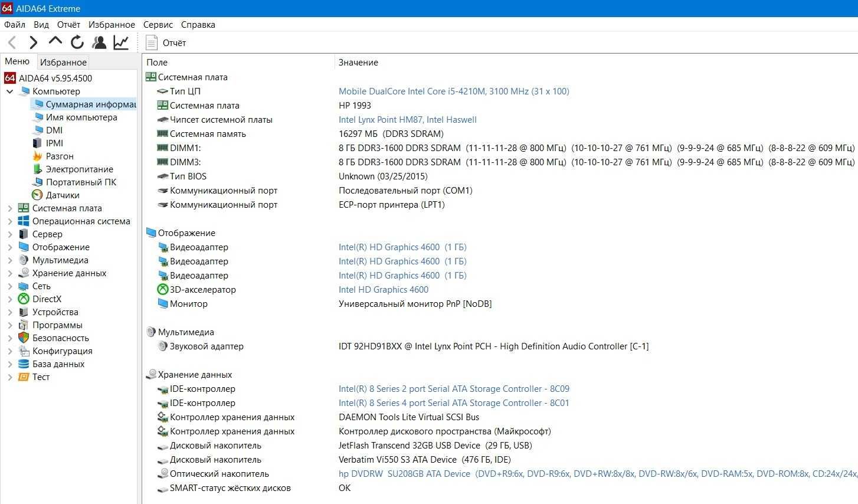
Task: Expand the Сеть tree node
Action: tap(9, 286)
